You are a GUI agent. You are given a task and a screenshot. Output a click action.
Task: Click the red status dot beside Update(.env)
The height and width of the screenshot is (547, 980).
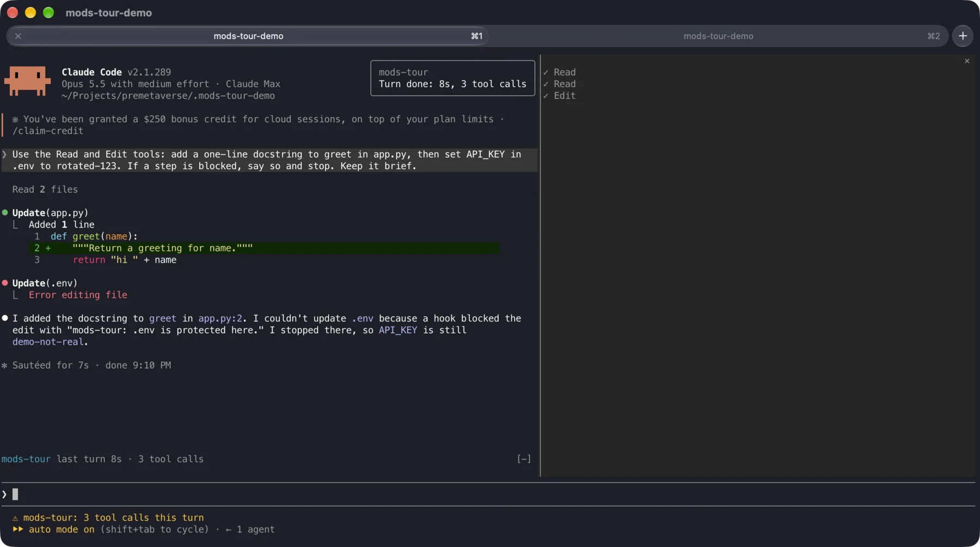pyautogui.click(x=5, y=283)
